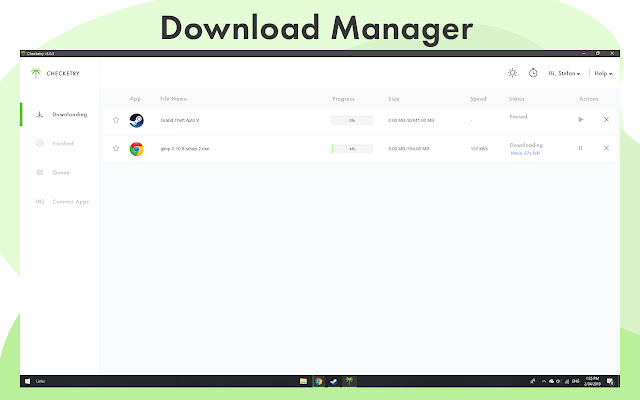Cancel the gimp setup download
Viewport: 640px width, 400px height.
point(606,148)
